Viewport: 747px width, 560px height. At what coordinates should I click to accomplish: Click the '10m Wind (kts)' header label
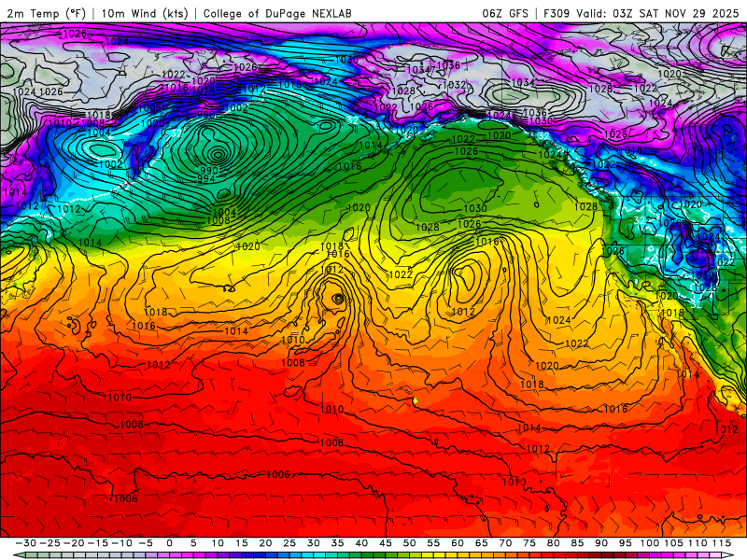coord(145,13)
